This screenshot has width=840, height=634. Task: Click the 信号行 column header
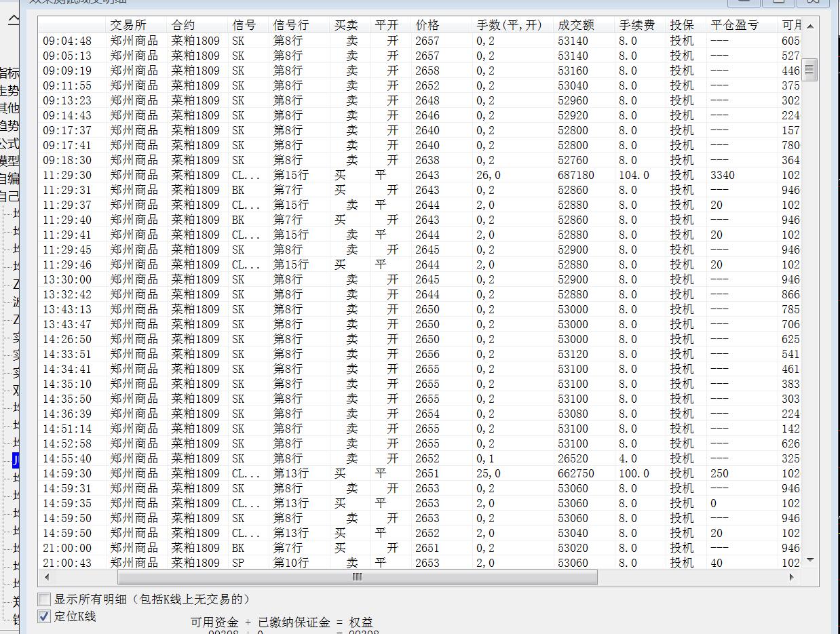[291, 25]
